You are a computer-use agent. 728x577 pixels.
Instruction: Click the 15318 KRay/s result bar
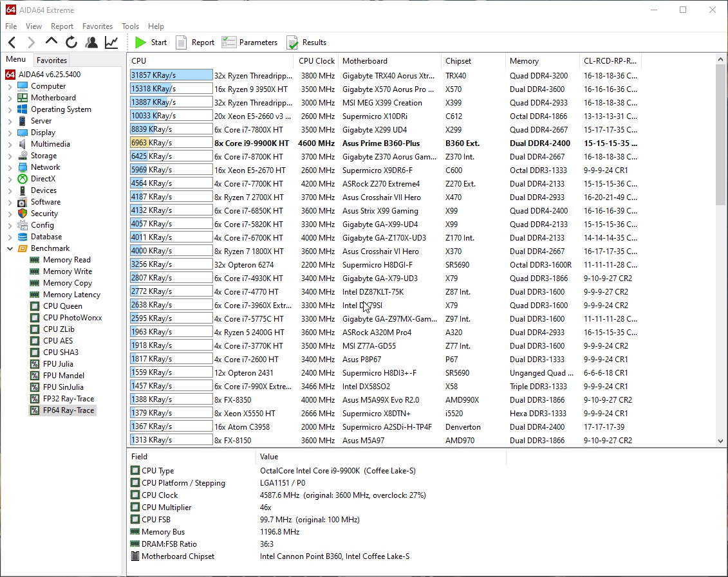[x=171, y=89]
